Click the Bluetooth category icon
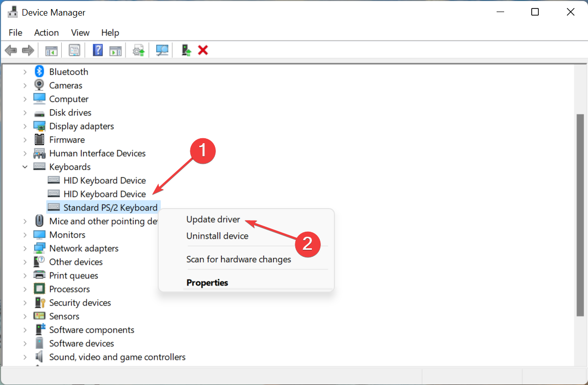588x385 pixels. [x=39, y=71]
